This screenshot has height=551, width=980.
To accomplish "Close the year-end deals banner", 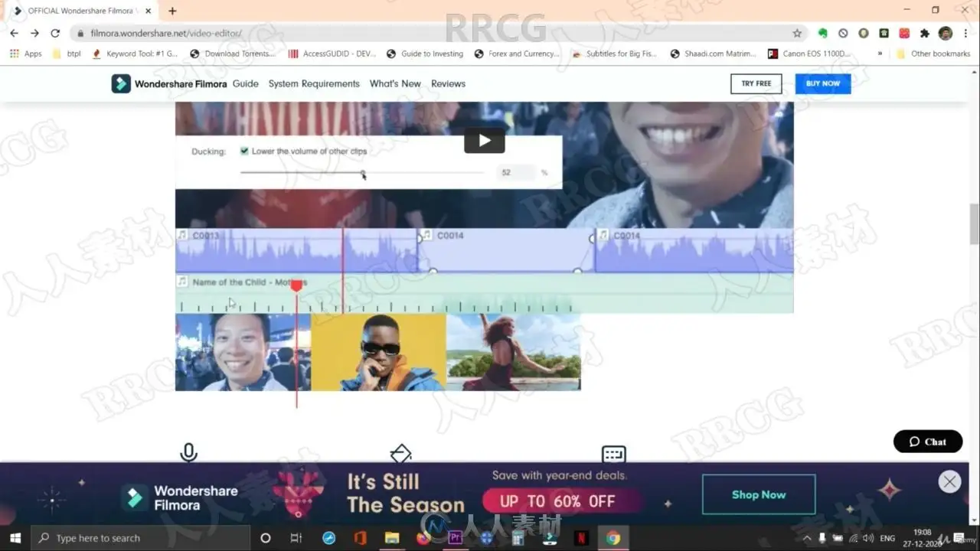I will 949,481.
